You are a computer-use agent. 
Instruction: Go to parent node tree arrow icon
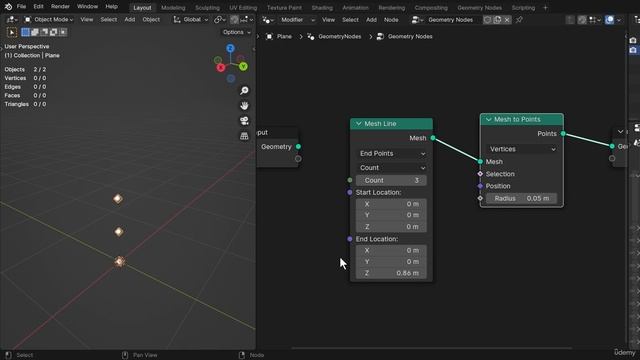point(570,20)
